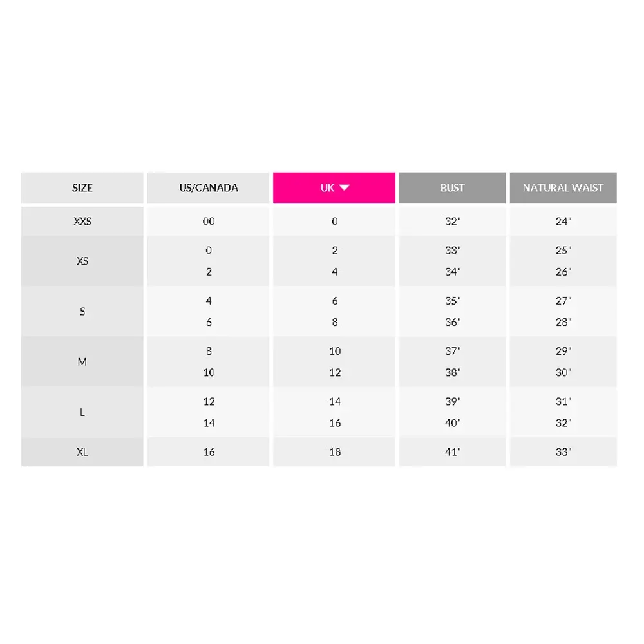Select the 33" natural waist cell
This screenshot has height=644, width=644.
(563, 452)
